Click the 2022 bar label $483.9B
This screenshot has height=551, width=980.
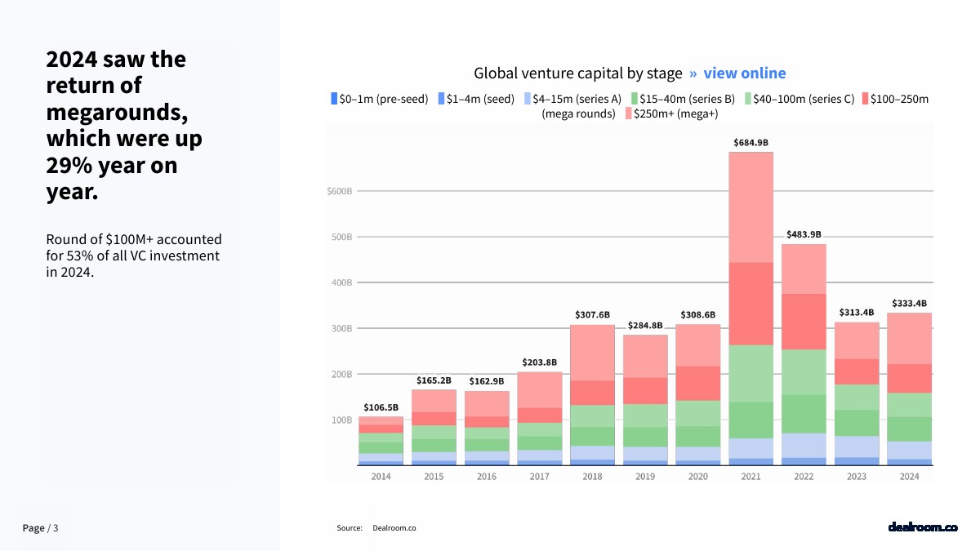click(804, 234)
